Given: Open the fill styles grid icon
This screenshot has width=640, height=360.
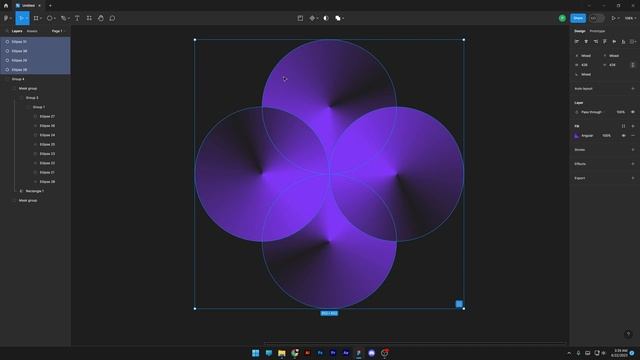Looking at the screenshot, I should click(x=623, y=126).
